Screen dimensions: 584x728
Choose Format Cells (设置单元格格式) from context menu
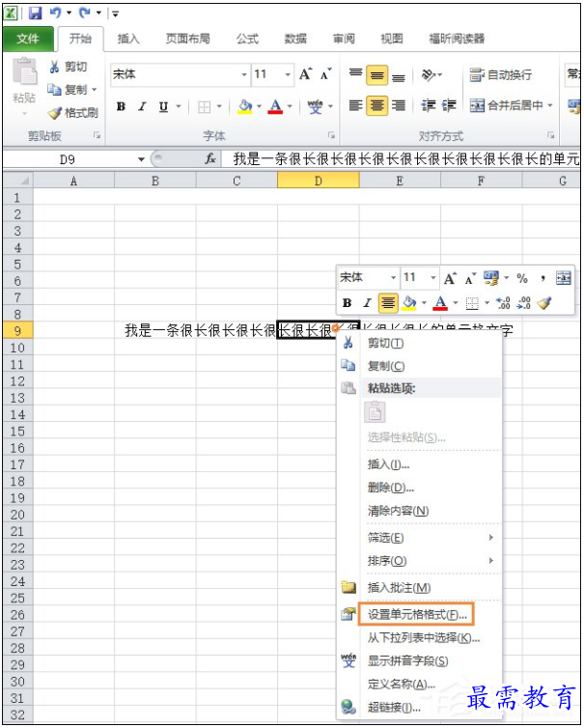416,615
